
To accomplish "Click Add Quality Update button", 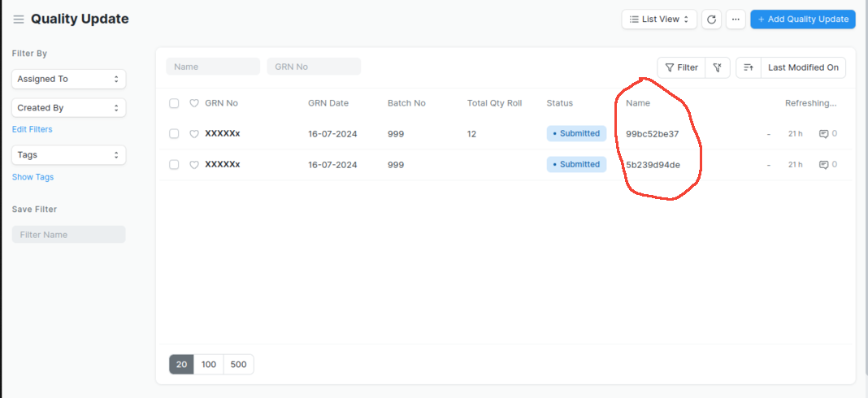I will click(802, 19).
